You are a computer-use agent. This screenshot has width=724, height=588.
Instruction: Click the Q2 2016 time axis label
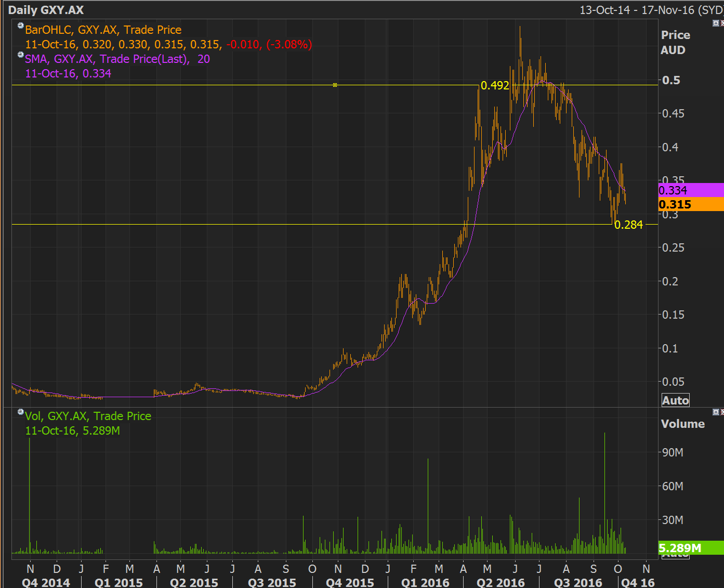point(501,582)
